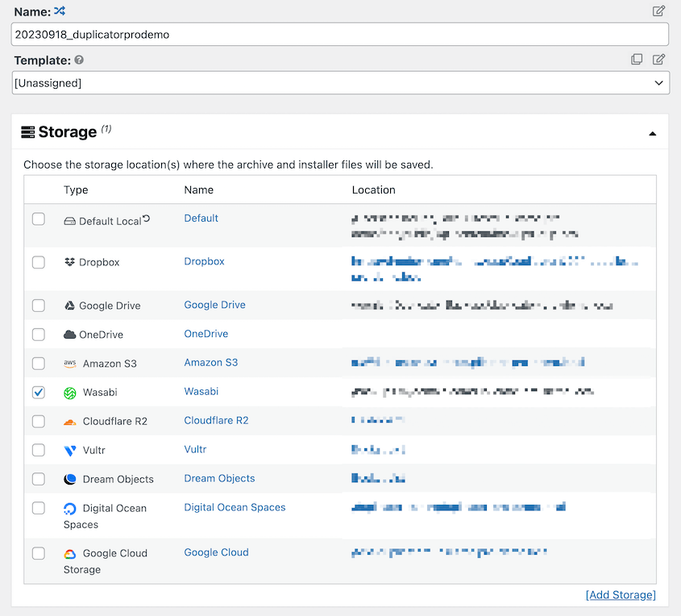Click the shuffle name format icon
Viewport: 681px width, 616px height.
[60, 10]
